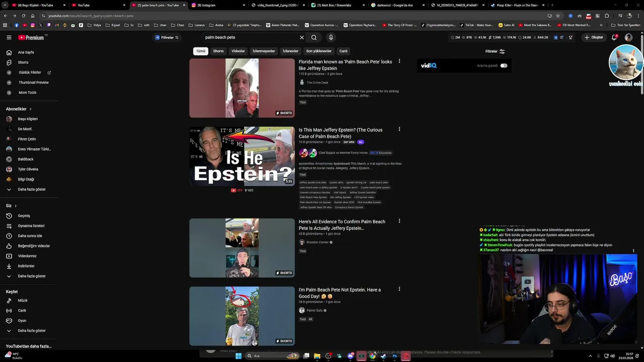Open Brandon Conner channel link

point(317,242)
